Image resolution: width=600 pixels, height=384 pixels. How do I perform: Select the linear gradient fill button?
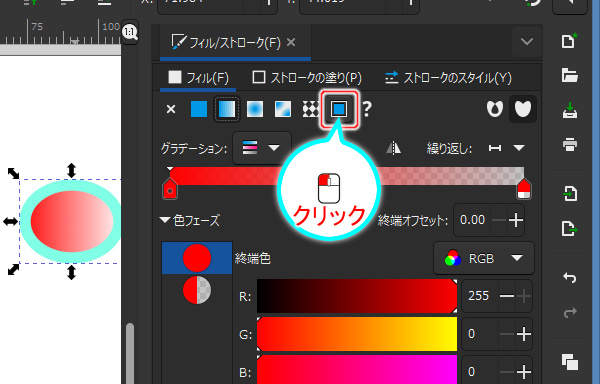pos(227,109)
